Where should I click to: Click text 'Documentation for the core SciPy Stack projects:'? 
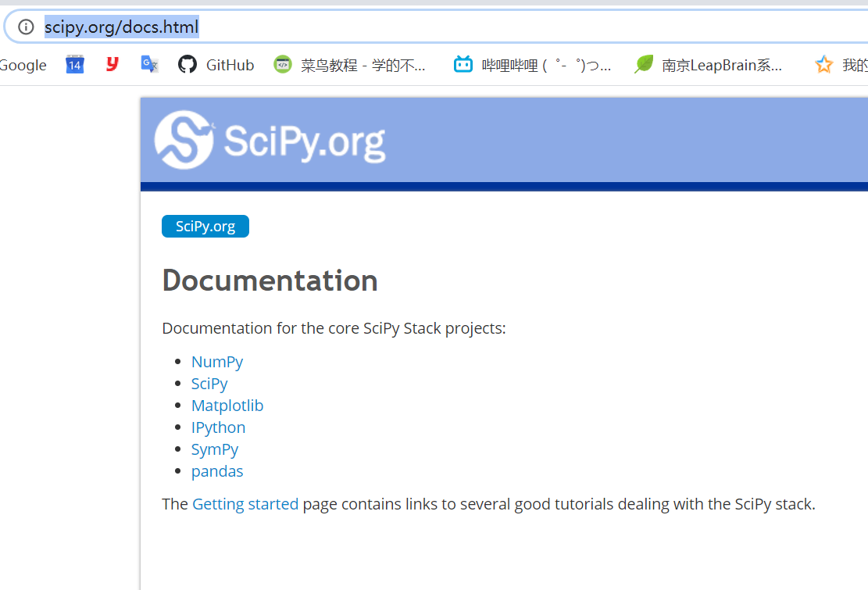coord(334,328)
